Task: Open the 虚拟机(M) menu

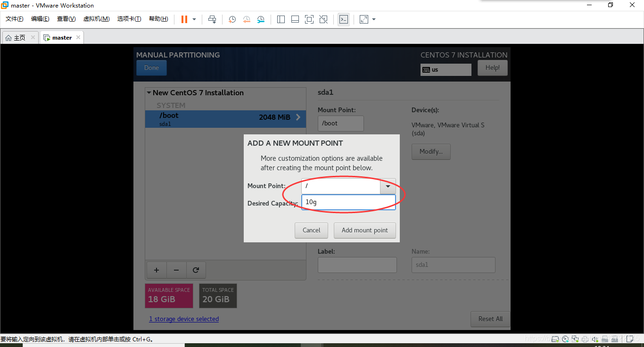Action: [96, 19]
